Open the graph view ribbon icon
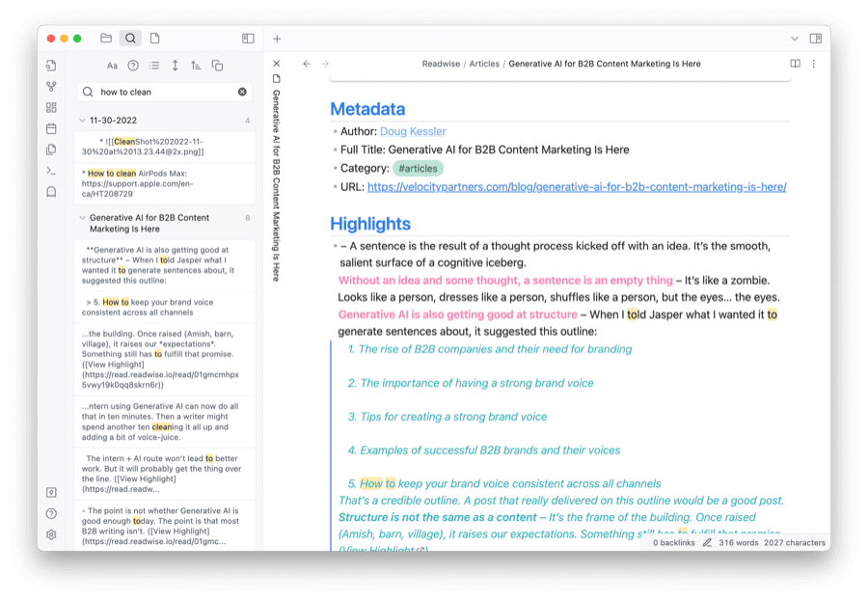Image resolution: width=868 pixels, height=600 pixels. point(51,87)
